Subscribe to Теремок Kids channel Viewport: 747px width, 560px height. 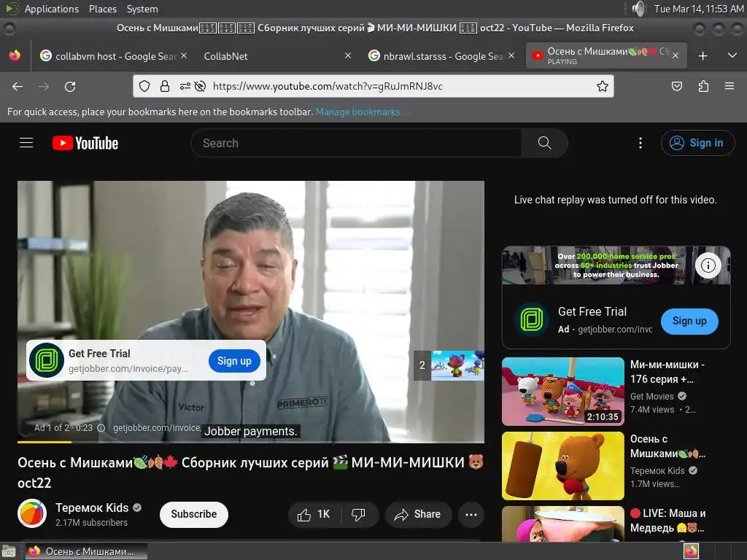(194, 514)
